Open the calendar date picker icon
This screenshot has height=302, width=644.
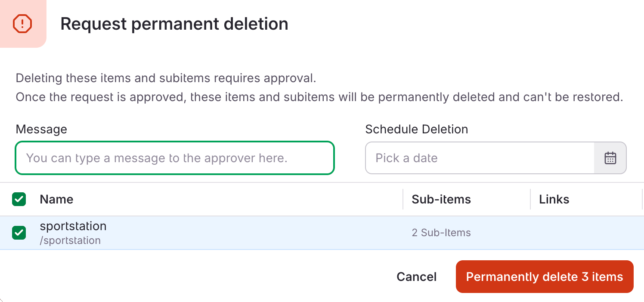(610, 158)
